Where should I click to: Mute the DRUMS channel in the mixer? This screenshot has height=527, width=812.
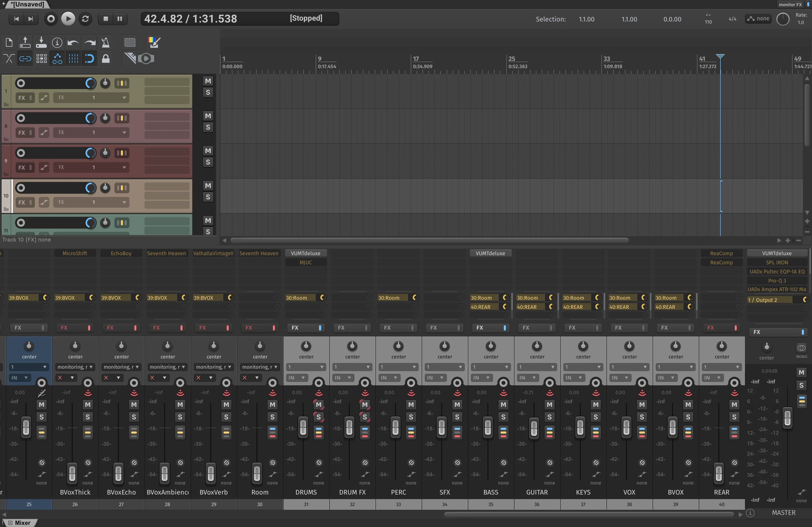coord(319,405)
